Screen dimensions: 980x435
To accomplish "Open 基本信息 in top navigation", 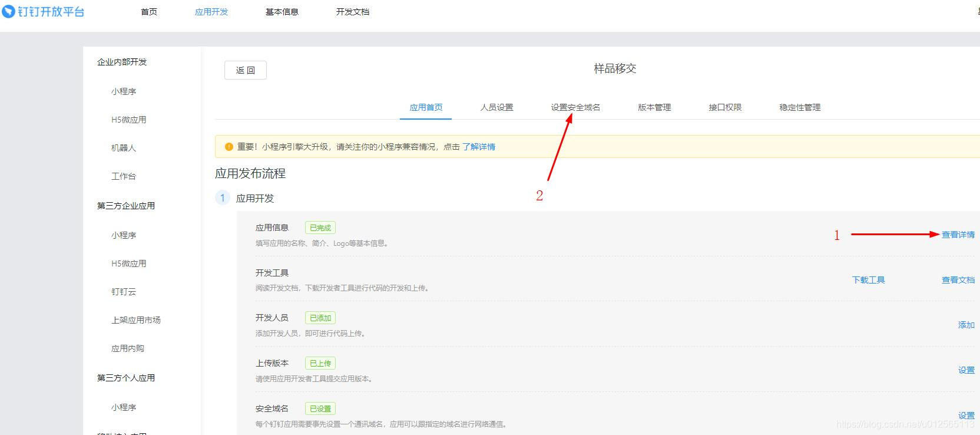I will (x=282, y=12).
